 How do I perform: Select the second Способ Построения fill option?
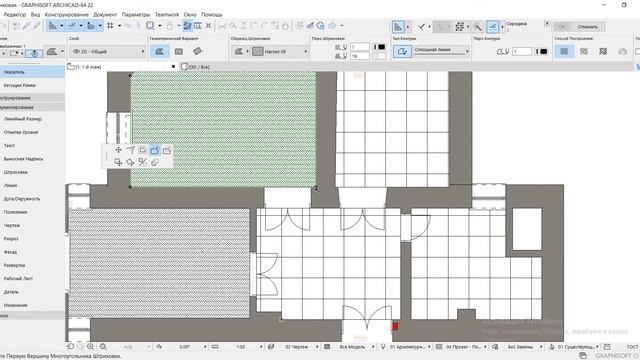[x=584, y=51]
